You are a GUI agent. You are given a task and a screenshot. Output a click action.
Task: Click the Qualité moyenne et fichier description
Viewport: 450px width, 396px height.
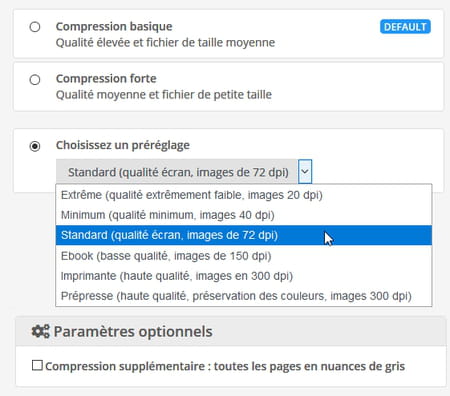click(x=164, y=95)
